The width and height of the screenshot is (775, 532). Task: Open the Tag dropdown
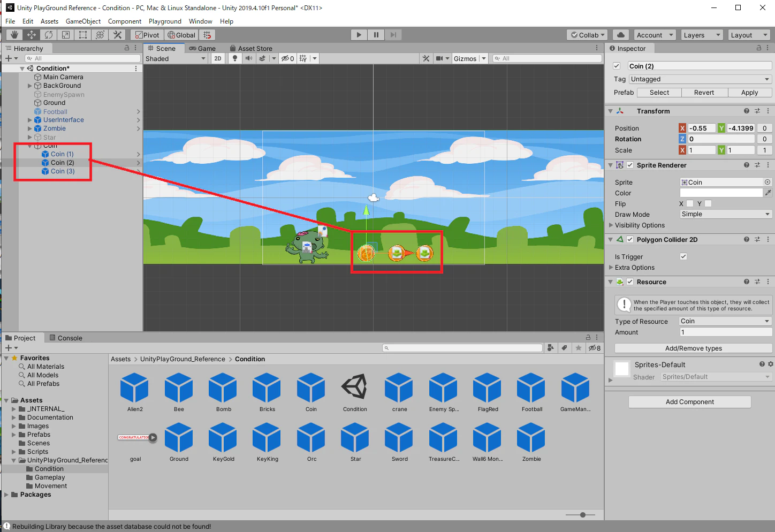click(700, 79)
